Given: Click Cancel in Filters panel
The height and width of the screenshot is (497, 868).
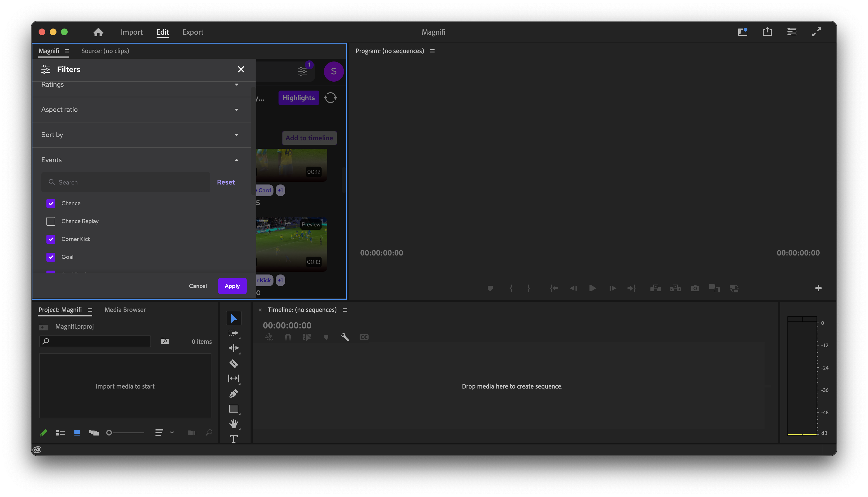Looking at the screenshot, I should tap(198, 286).
